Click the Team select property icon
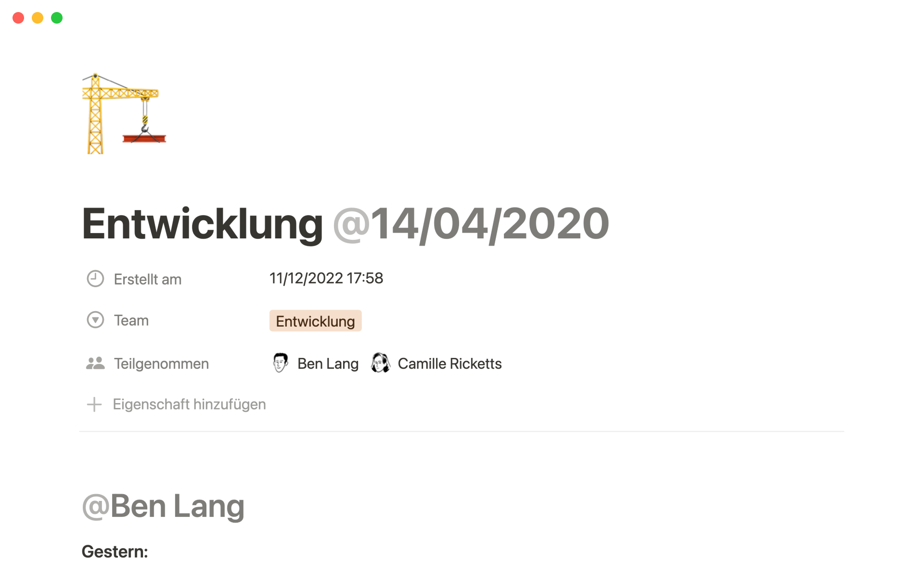This screenshot has height=578, width=924. (x=95, y=320)
